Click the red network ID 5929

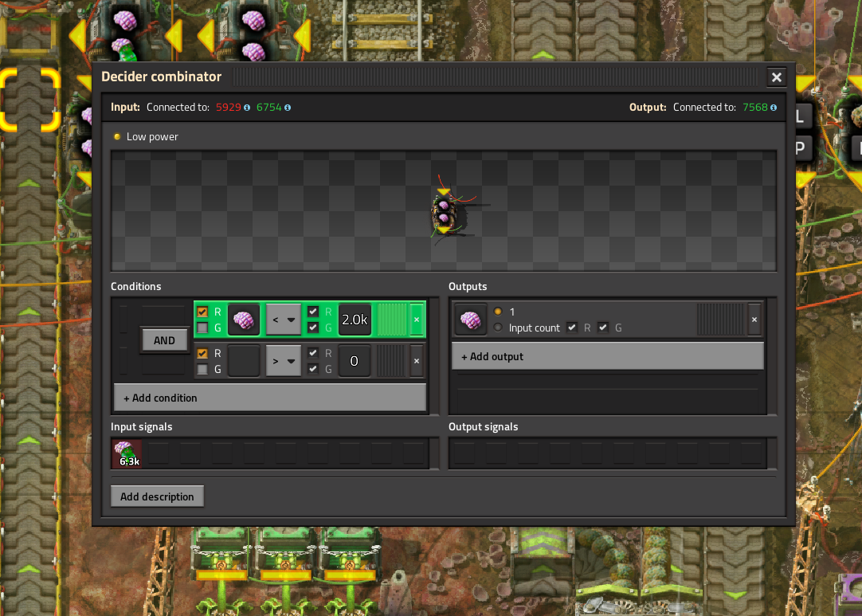pyautogui.click(x=228, y=108)
